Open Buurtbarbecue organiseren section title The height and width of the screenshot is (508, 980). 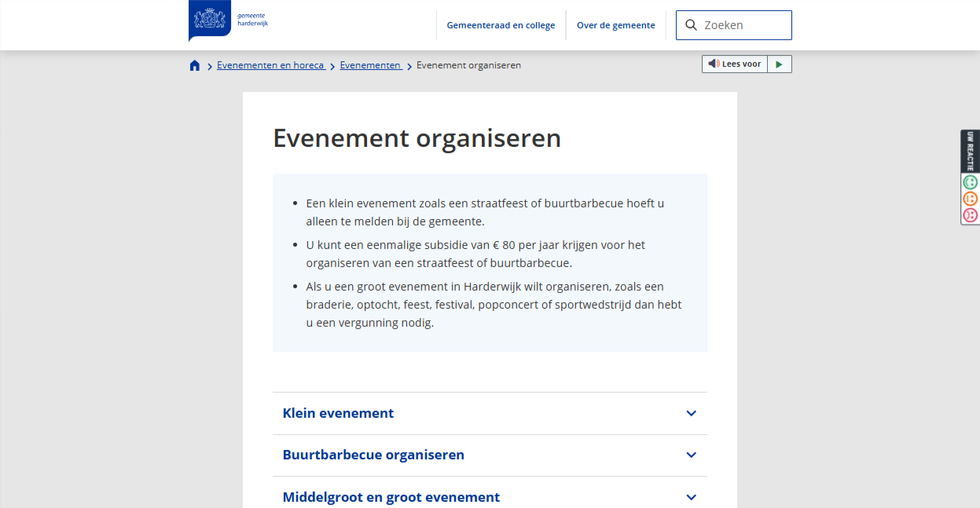(x=373, y=455)
